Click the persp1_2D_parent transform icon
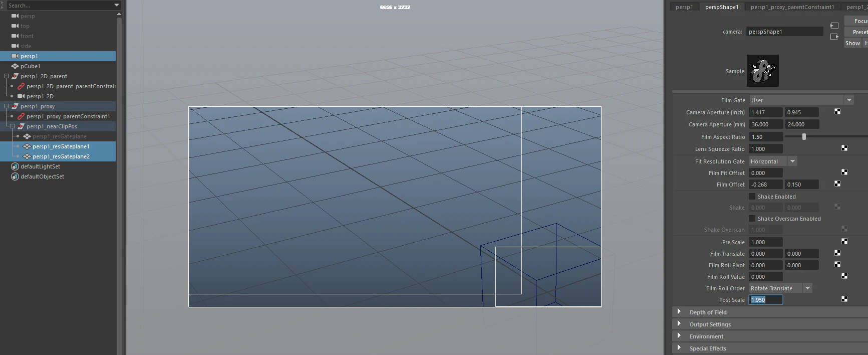 pyautogui.click(x=15, y=76)
